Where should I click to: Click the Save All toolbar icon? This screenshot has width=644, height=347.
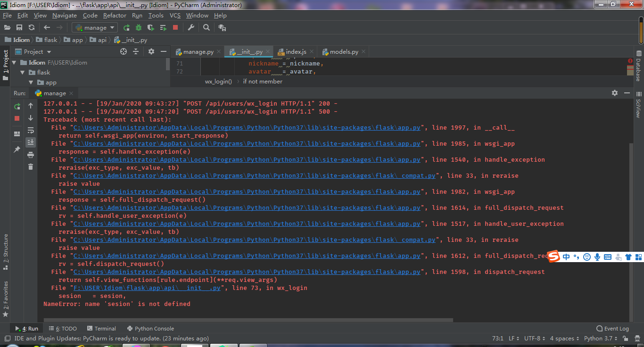[19, 28]
